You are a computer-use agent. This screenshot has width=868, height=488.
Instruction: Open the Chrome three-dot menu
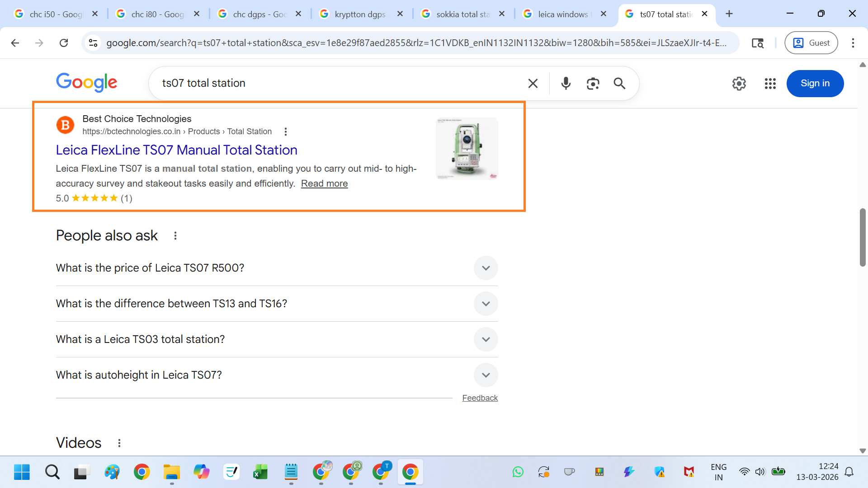[853, 42]
